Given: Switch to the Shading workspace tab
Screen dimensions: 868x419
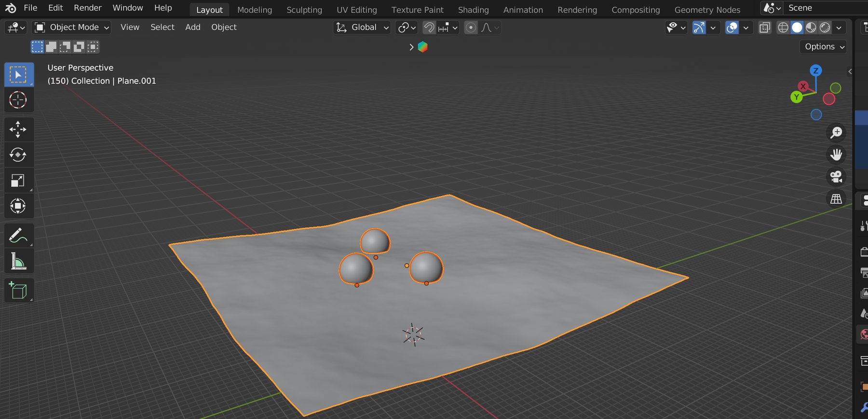Looking at the screenshot, I should (x=473, y=10).
